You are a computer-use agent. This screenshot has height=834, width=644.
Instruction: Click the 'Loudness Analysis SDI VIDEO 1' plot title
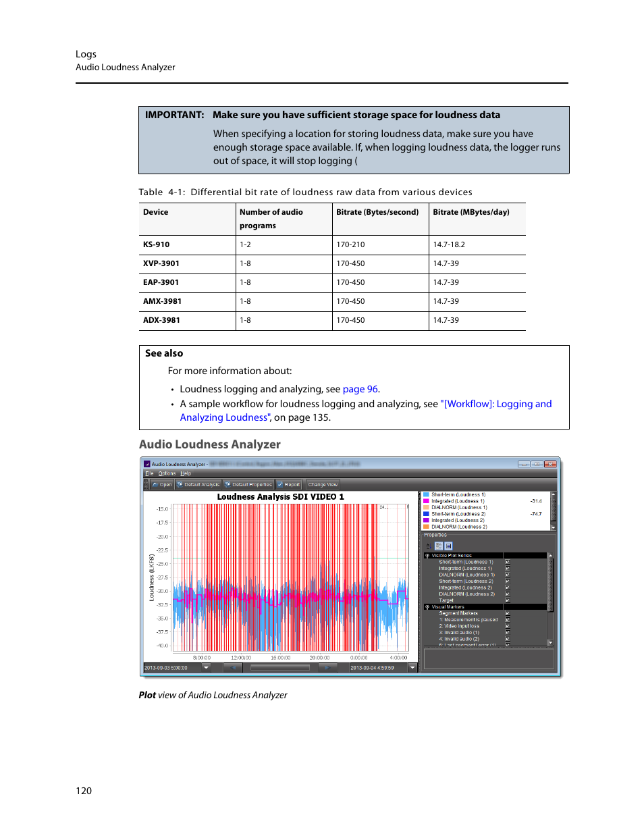(280, 497)
